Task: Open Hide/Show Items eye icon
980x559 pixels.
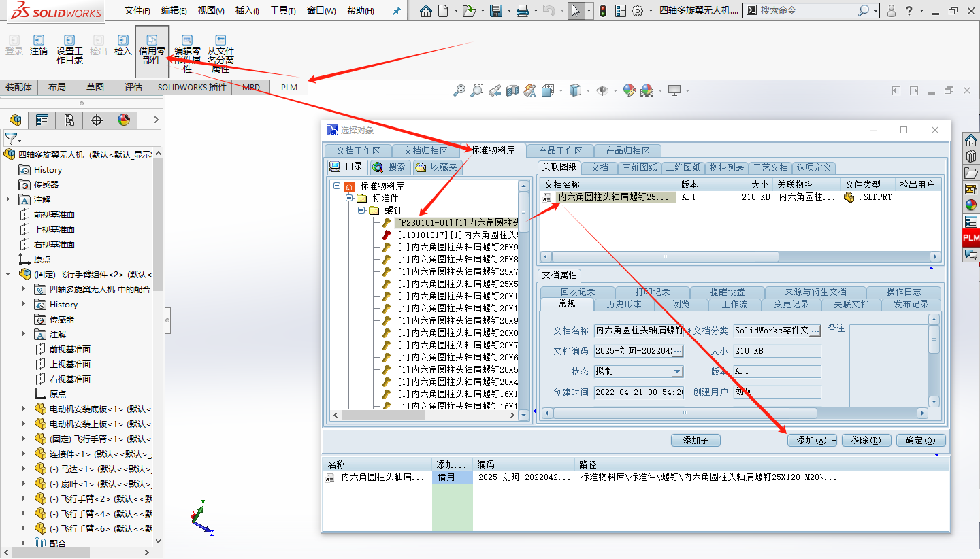Action: (602, 90)
